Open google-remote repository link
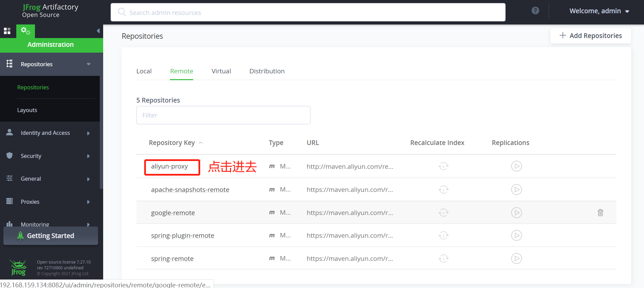Image resolution: width=644 pixels, height=288 pixels. click(173, 213)
